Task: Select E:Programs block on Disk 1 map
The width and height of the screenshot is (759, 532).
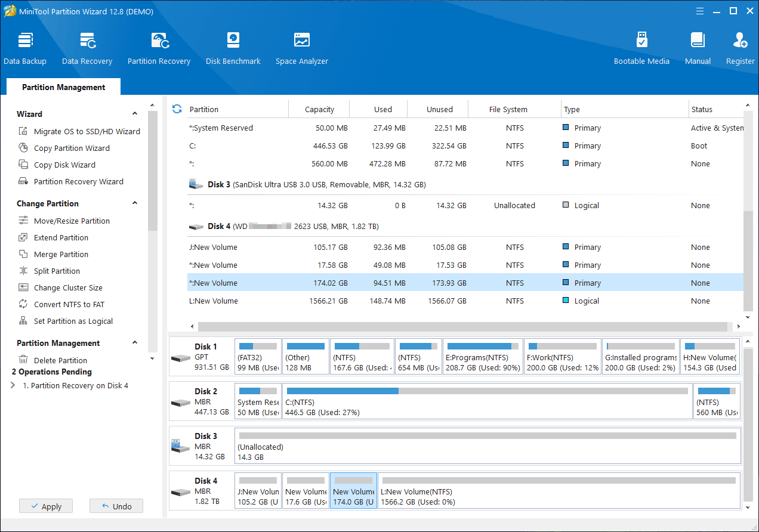Action: tap(483, 357)
